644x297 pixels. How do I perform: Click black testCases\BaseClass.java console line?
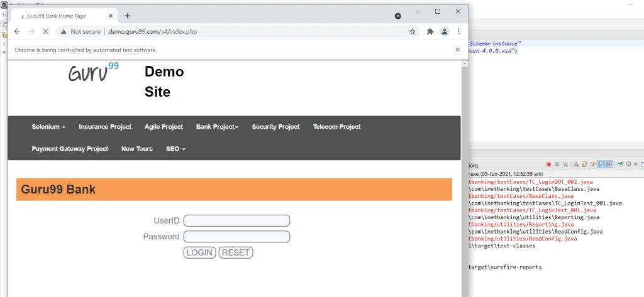[534, 189]
